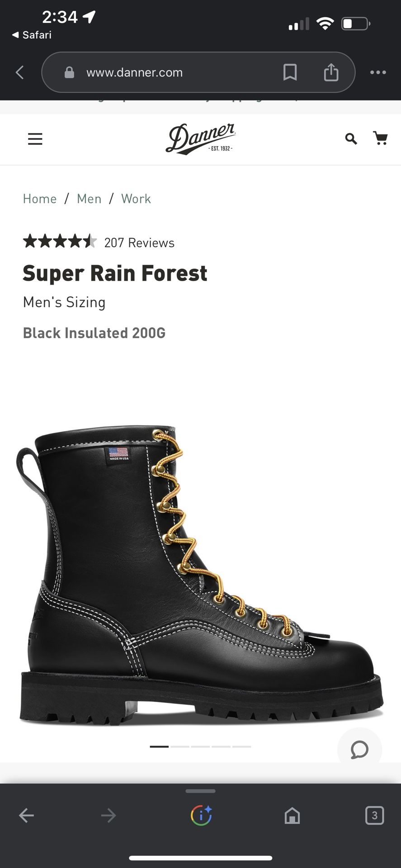Image resolution: width=401 pixels, height=868 pixels.
Task: Go to the Home breadcrumb
Action: click(40, 199)
